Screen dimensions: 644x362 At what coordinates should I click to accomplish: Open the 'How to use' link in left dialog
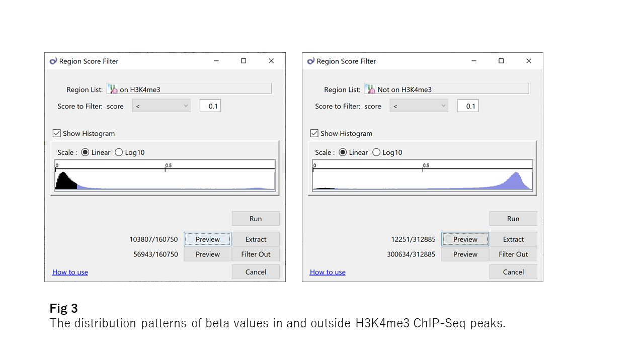(70, 272)
